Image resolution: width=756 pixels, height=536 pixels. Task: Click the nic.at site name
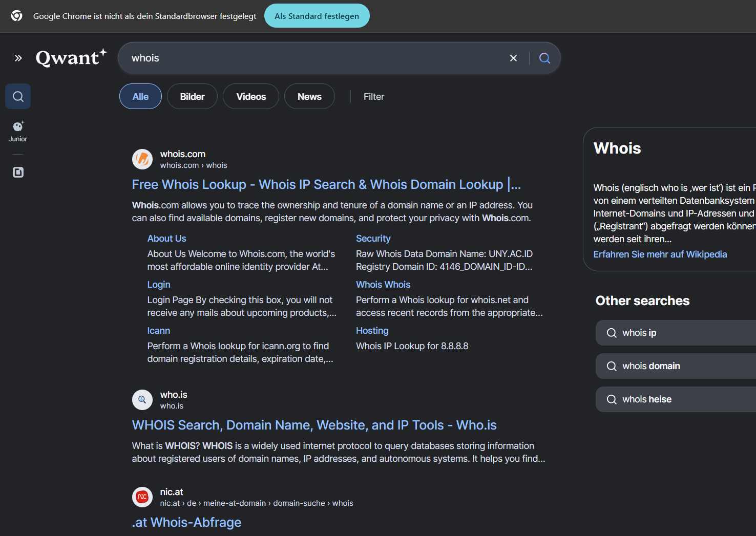[x=172, y=492]
